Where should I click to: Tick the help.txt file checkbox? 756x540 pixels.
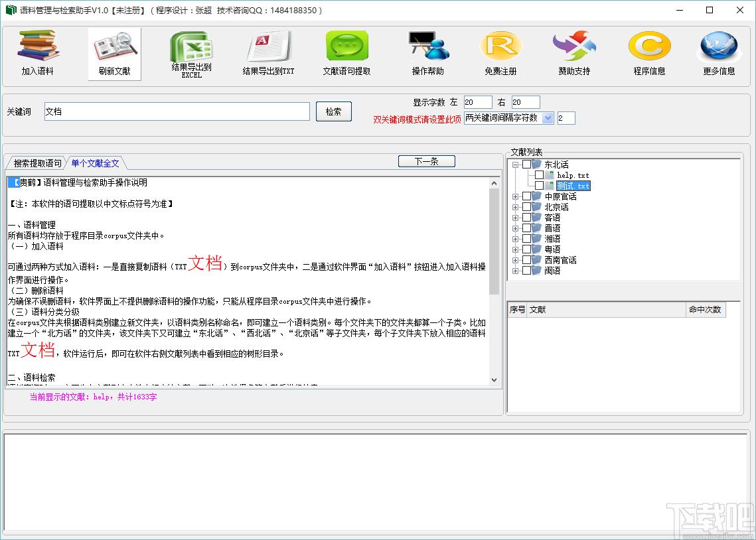pos(539,175)
